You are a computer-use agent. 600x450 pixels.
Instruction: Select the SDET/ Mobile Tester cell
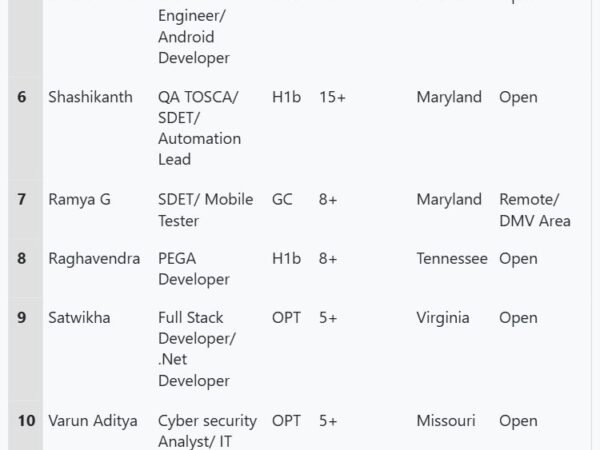click(x=205, y=210)
